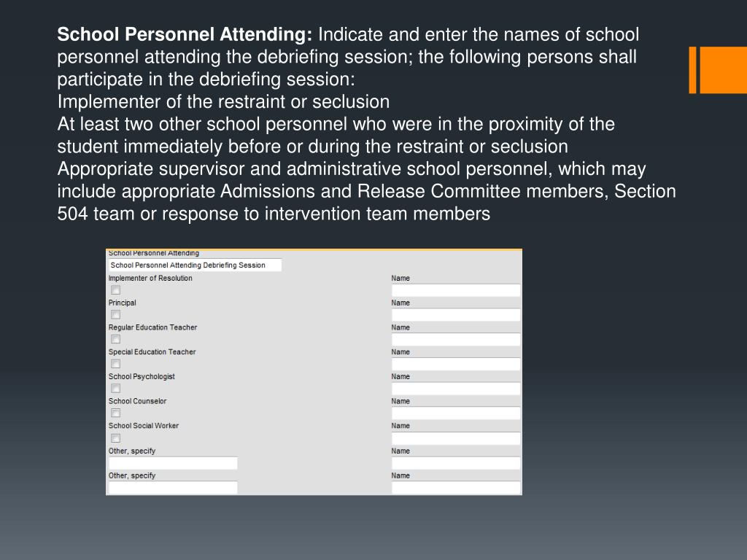Enable the Regular Education Teacher checkbox

pyautogui.click(x=115, y=339)
